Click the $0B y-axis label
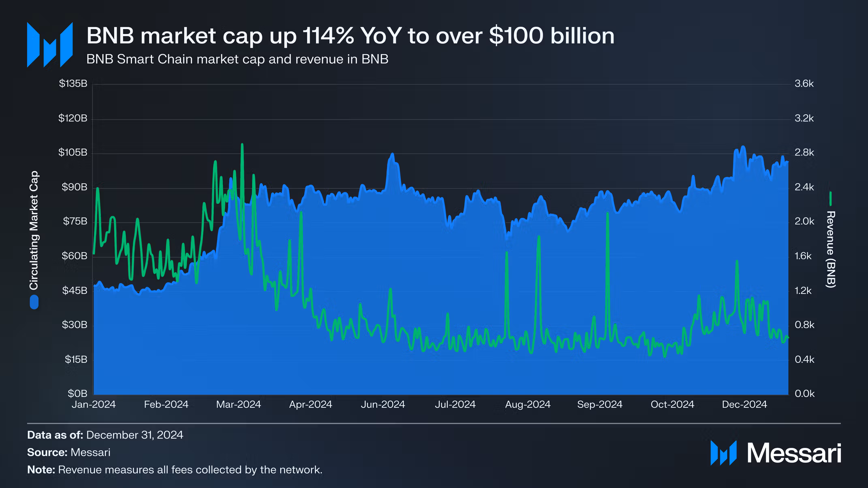This screenshot has height=488, width=868. [77, 394]
